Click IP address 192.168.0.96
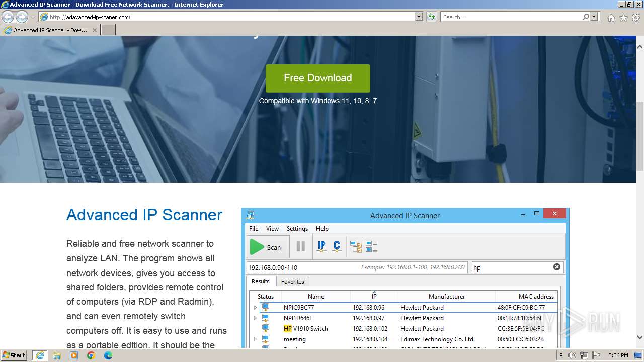The height and width of the screenshot is (362, 644). coord(368,308)
